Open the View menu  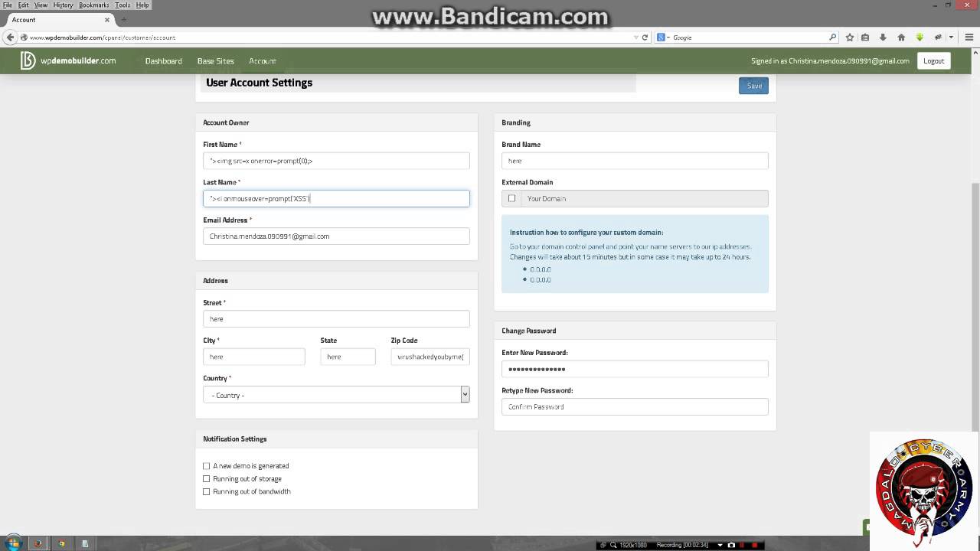pos(41,5)
